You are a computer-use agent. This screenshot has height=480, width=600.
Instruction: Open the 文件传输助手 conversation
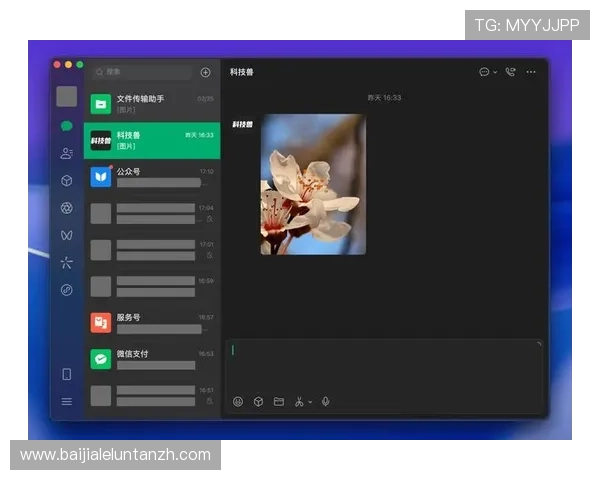click(x=152, y=104)
